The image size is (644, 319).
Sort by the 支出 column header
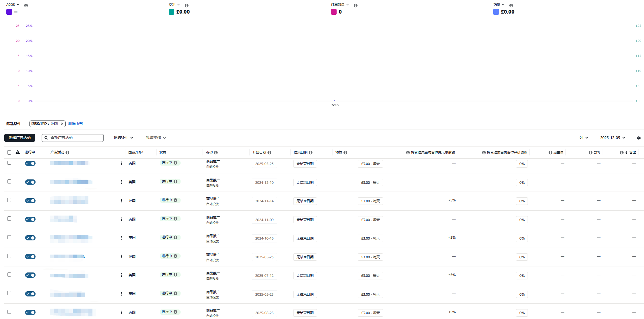pos(632,153)
